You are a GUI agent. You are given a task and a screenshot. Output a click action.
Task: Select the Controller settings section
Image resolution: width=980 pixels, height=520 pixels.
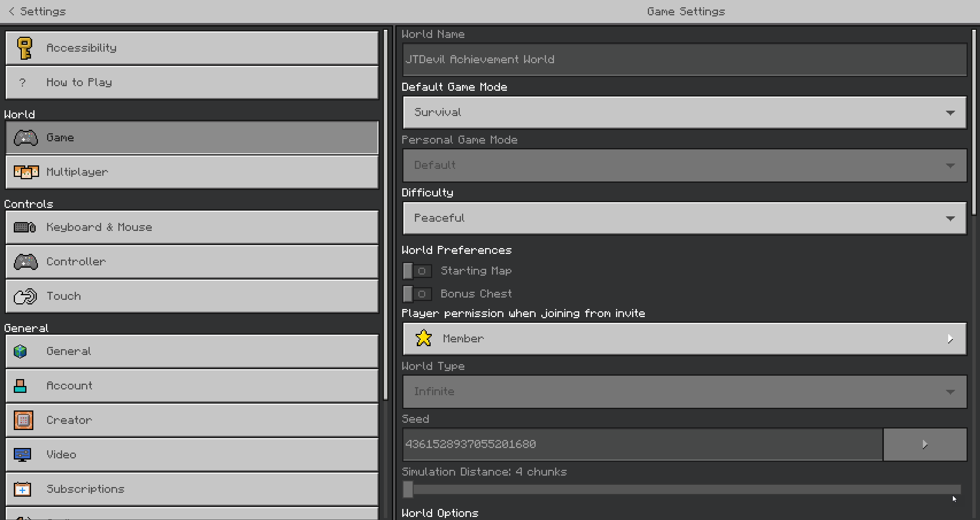coord(192,262)
